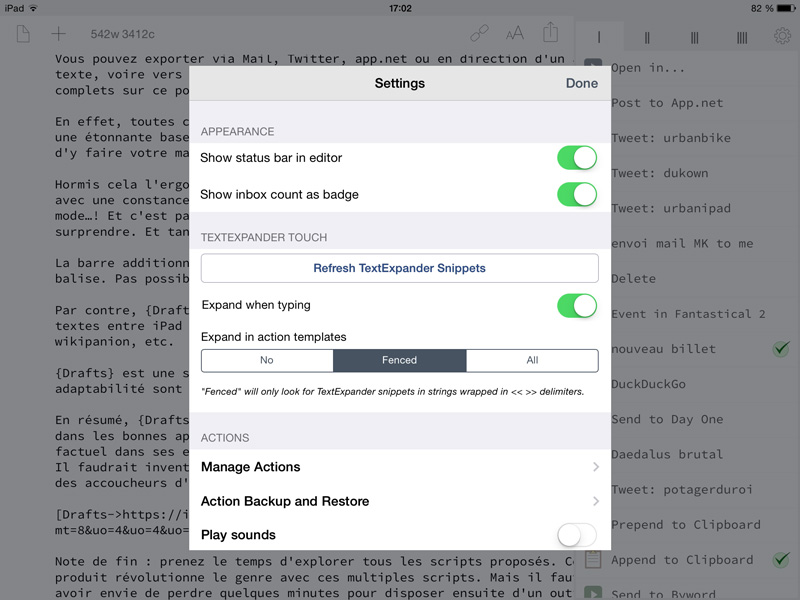Toggle Show status bar in editor switch
Viewport: 800px width, 600px height.
(577, 158)
